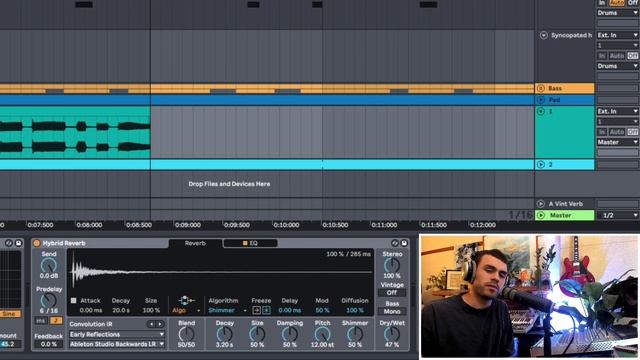Adjust the Shimmer knob
The height and width of the screenshot is (360, 640).
355,334
